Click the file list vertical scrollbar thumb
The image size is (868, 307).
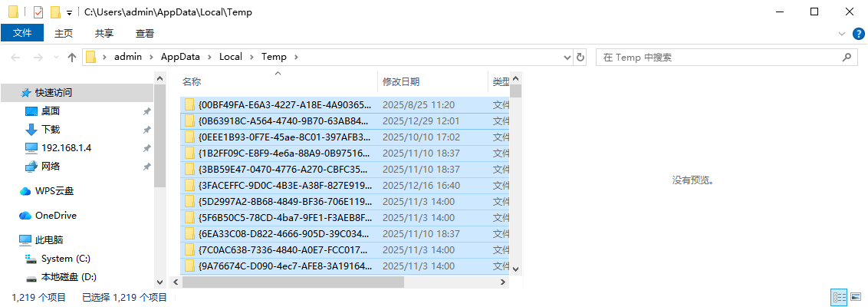point(515,91)
